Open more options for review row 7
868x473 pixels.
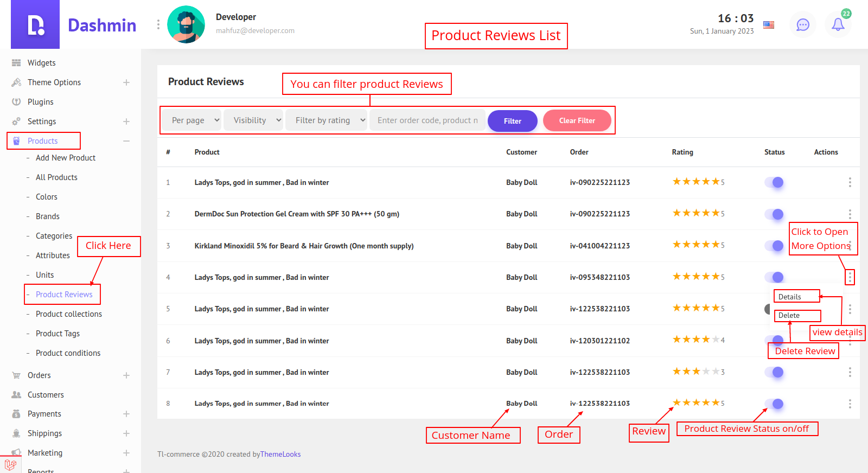click(x=850, y=372)
